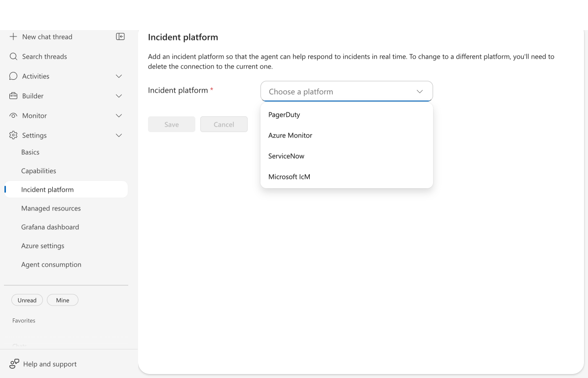Click the Help and support icon
Image resolution: width=588 pixels, height=378 pixels.
14,364
